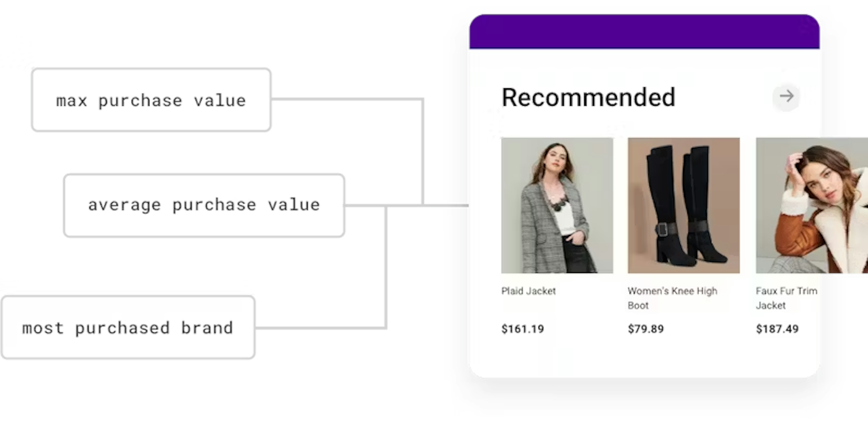Select the most purchased brand box
The width and height of the screenshot is (868, 421).
128,328
